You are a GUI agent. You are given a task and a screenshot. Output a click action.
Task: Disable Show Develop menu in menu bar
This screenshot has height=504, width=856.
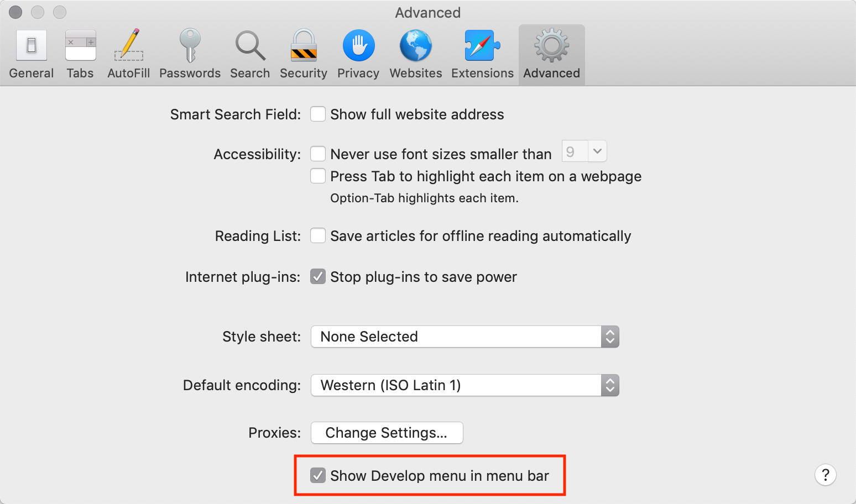(x=318, y=475)
